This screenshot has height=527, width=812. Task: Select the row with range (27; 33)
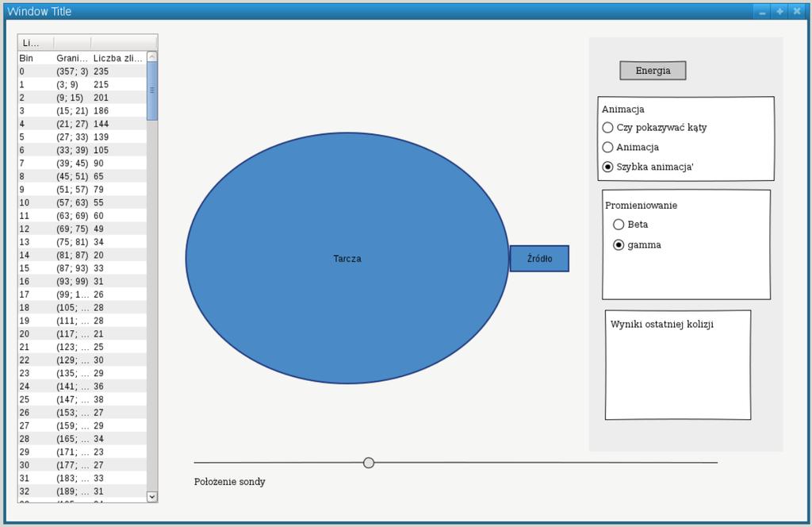click(x=82, y=137)
